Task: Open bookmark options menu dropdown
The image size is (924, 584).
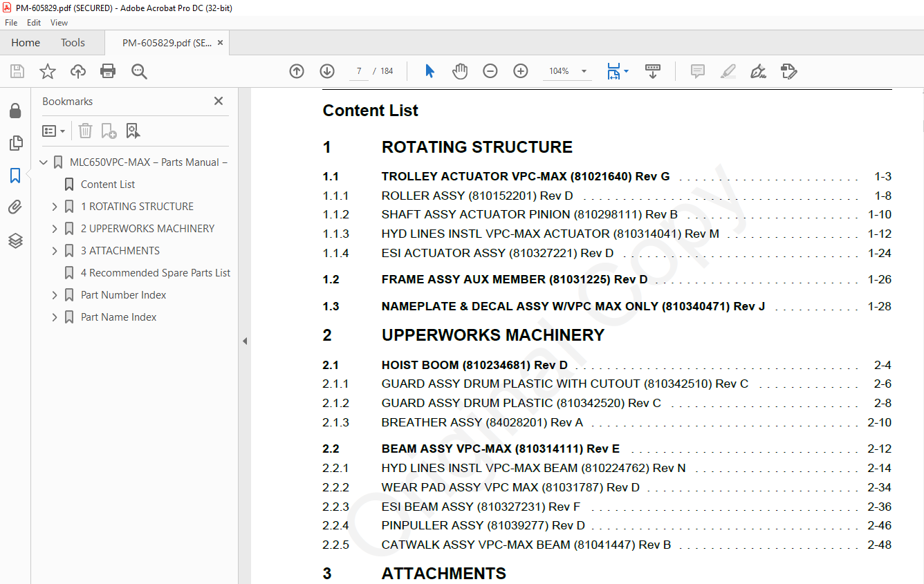Action: pyautogui.click(x=53, y=131)
